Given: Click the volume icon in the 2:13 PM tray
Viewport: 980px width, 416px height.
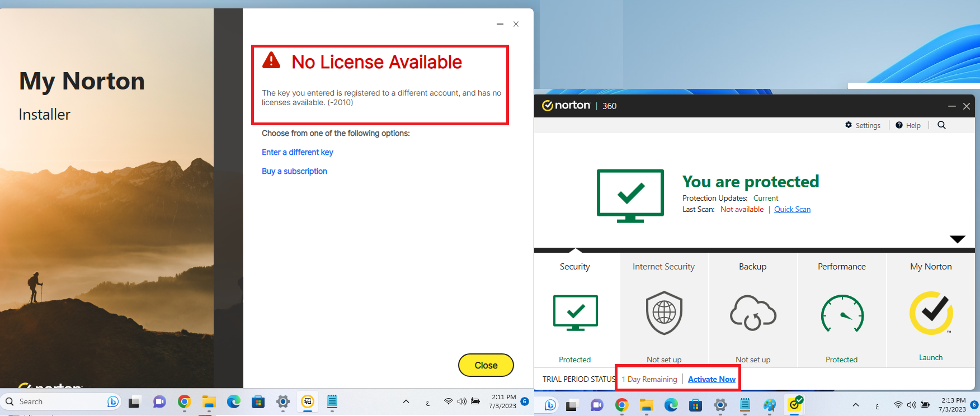Looking at the screenshot, I should coord(911,405).
